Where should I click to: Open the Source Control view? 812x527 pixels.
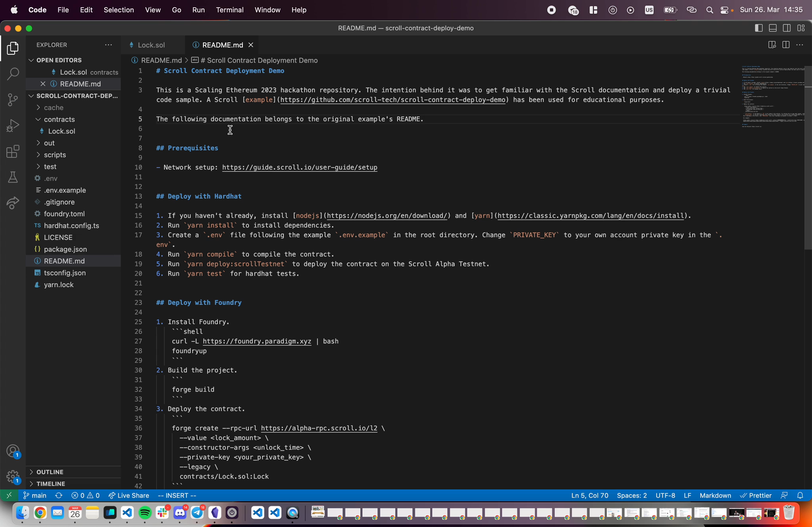(x=13, y=99)
